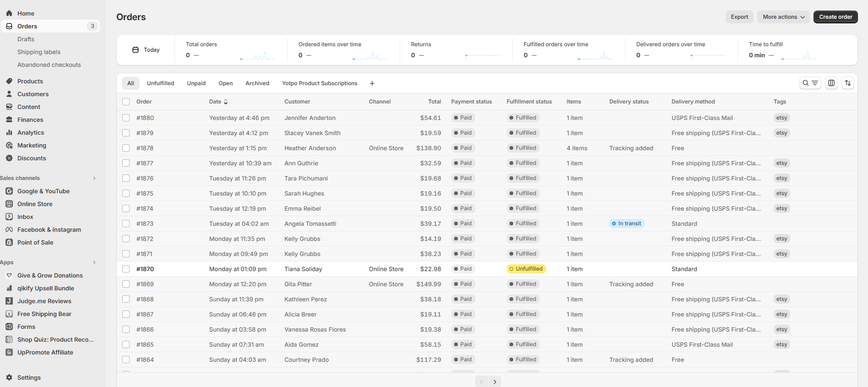Screen dimensions: 868x387
Task: Open the Yotpo Product Subscriptions tab
Action: click(x=320, y=83)
